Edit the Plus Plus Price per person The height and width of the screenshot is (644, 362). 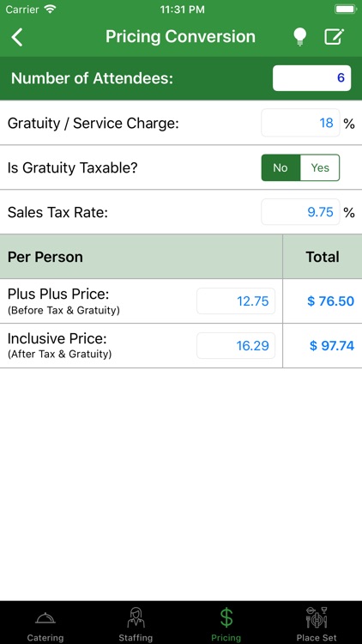tap(236, 301)
